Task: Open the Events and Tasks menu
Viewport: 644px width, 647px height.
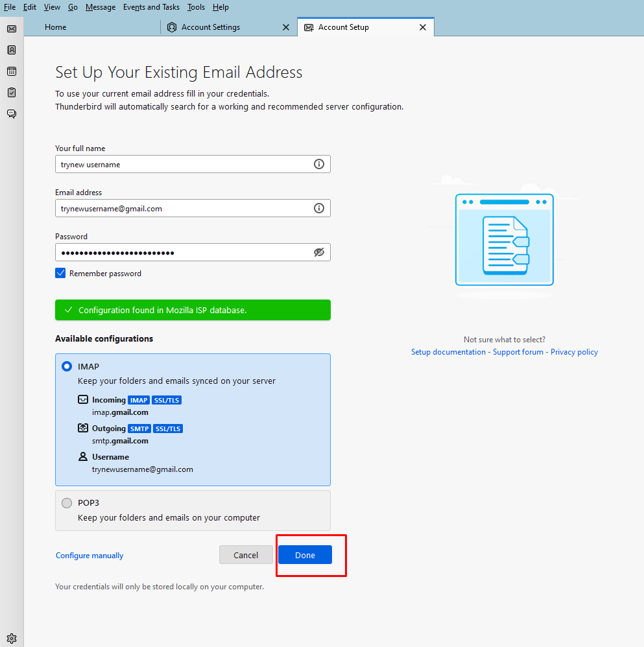Action: point(151,7)
